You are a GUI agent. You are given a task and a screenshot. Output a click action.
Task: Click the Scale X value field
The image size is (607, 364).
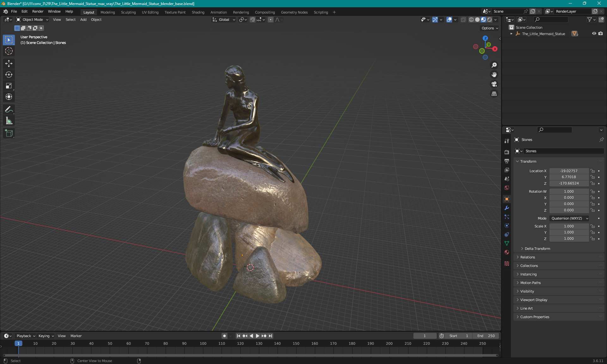pos(569,226)
